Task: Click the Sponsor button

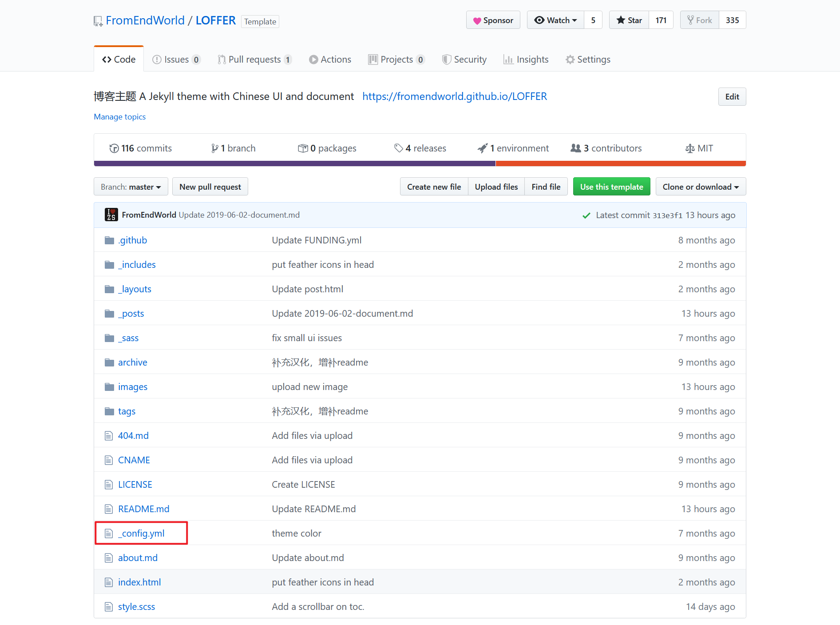Action: 493,20
